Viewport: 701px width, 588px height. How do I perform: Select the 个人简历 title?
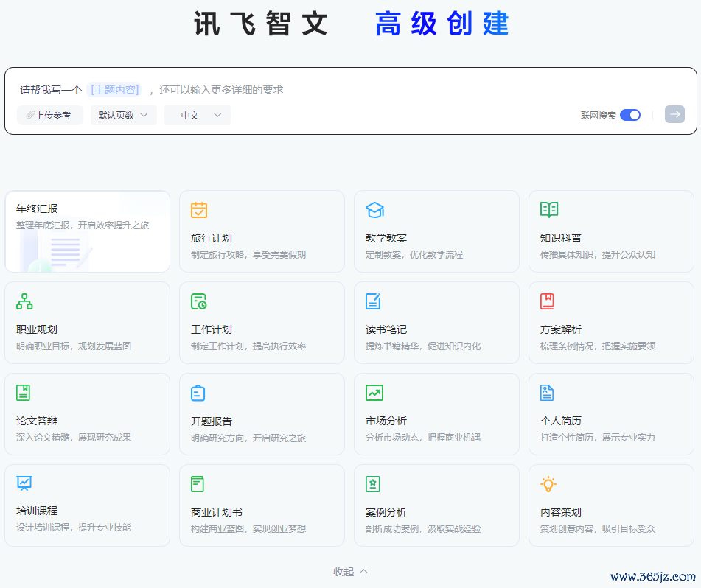[561, 421]
